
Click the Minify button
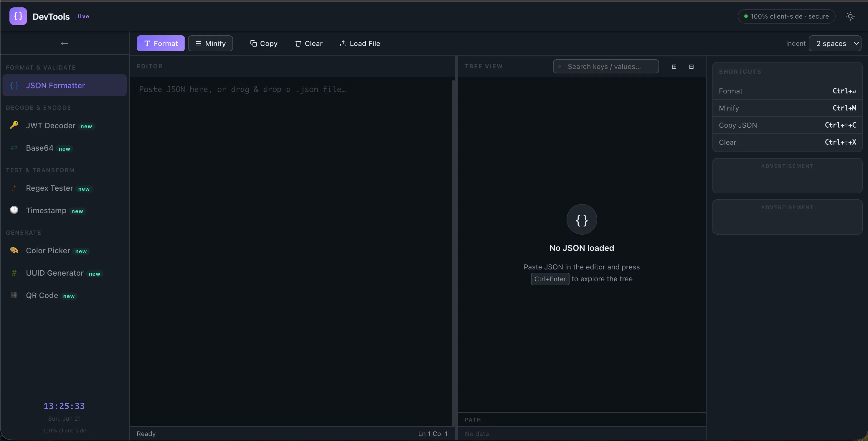(x=210, y=44)
